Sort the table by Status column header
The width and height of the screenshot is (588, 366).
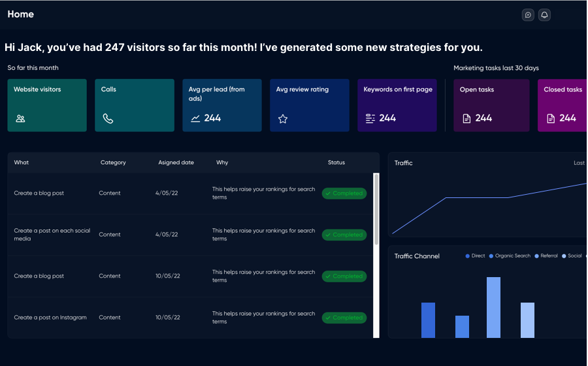tap(336, 163)
